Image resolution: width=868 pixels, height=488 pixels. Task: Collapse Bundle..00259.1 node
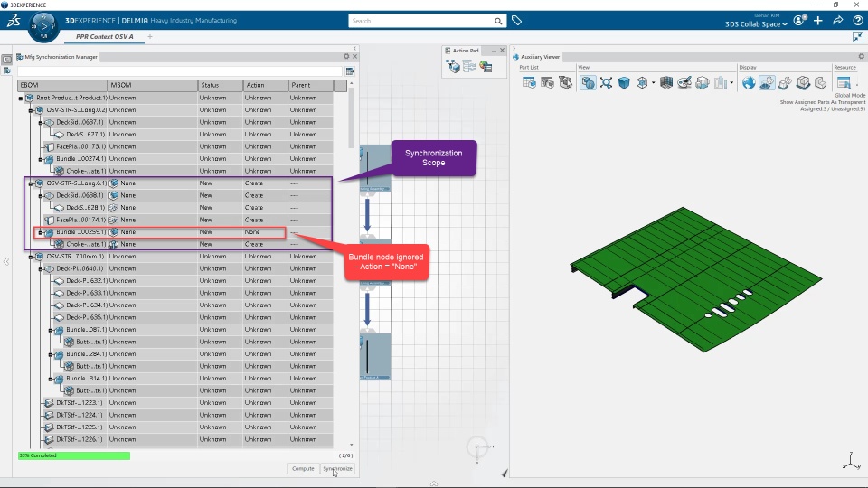point(41,232)
